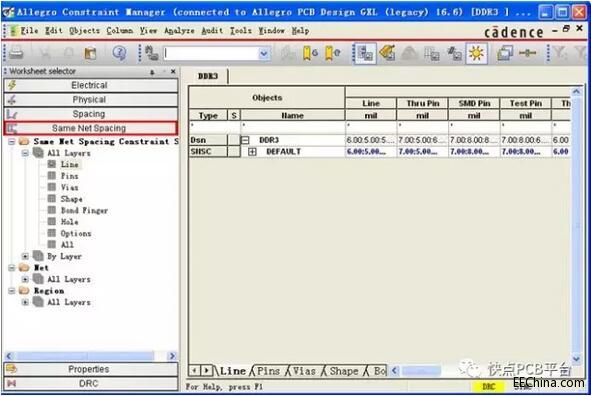Viewport: 591px width, 396px height.
Task: Open the toolbar search combo dropdown arrow
Action: click(x=264, y=54)
